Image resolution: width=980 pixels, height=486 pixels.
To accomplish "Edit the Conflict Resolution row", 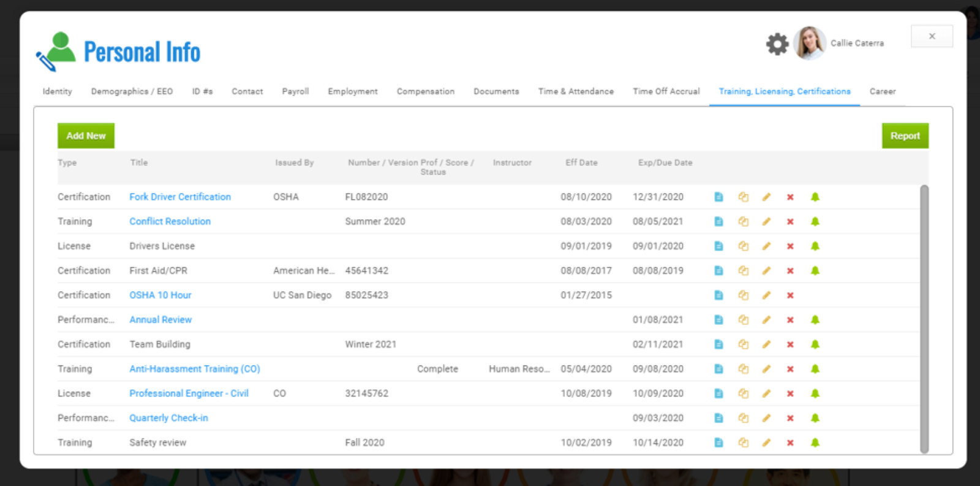I will tap(766, 221).
